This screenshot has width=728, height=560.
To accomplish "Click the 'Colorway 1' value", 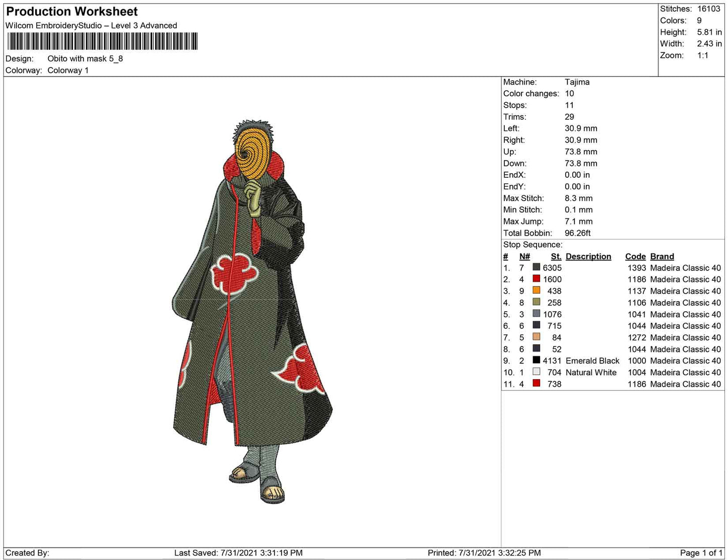I will pyautogui.click(x=68, y=71).
